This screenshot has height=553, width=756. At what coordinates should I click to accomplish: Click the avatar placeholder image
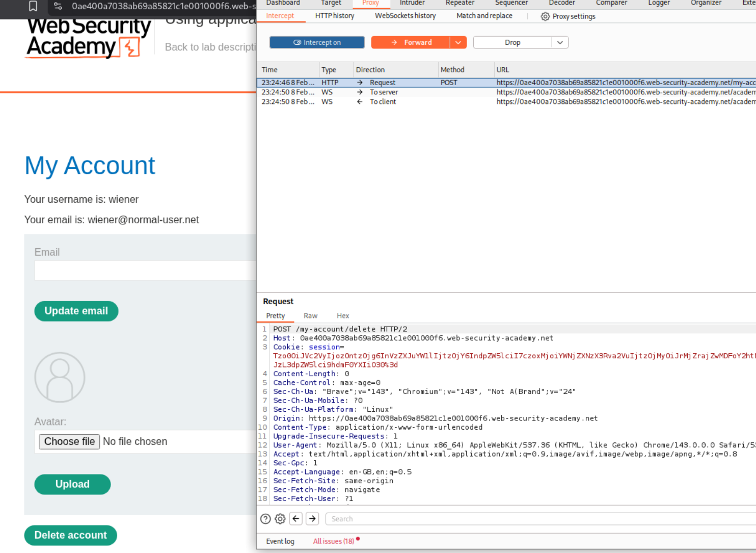[60, 378]
